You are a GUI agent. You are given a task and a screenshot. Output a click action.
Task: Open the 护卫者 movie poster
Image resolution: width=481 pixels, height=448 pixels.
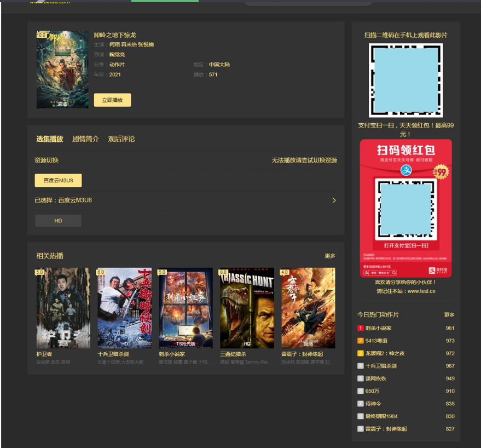click(63, 308)
